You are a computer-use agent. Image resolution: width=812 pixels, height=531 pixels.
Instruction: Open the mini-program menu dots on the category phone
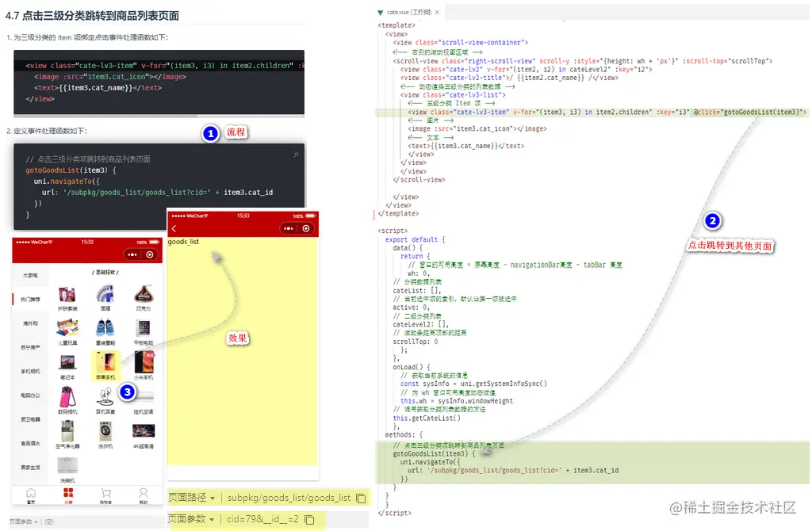click(132, 254)
